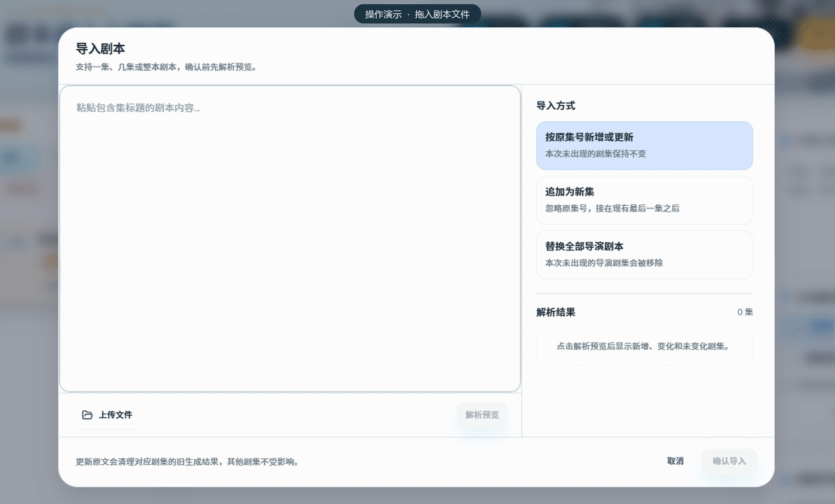
Task: Click the 确认导入 button
Action: tap(729, 461)
